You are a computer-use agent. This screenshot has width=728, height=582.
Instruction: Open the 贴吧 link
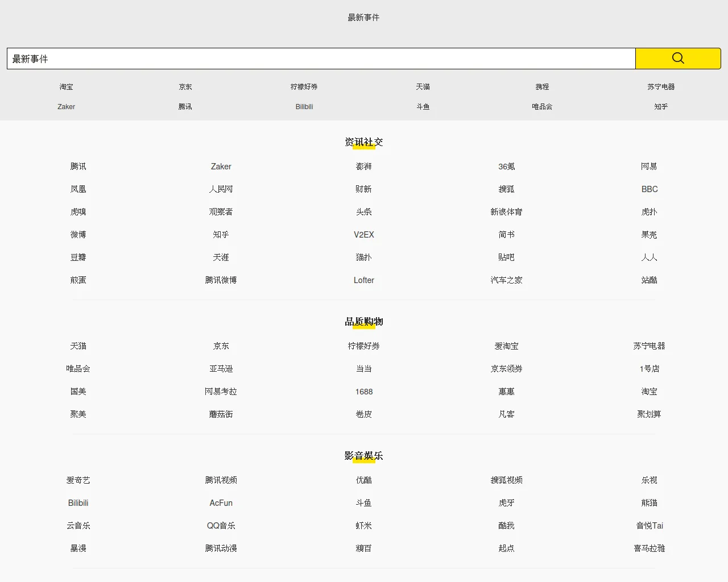click(507, 257)
